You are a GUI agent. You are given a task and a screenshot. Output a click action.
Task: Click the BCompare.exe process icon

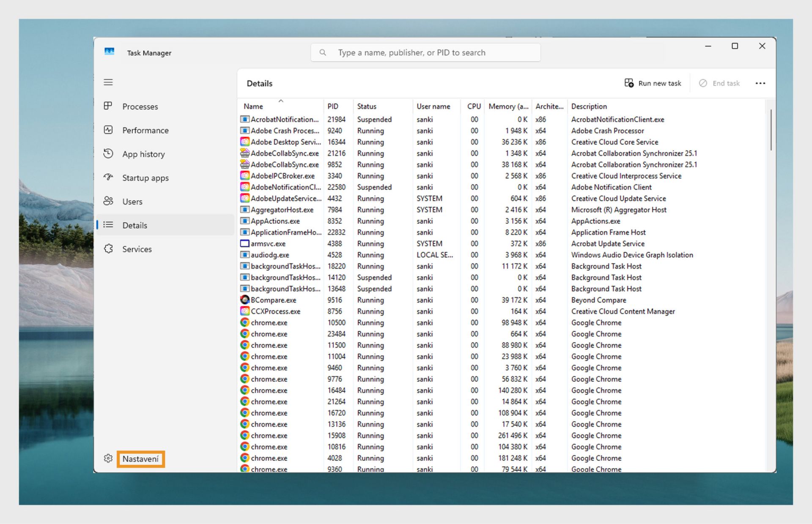point(244,300)
